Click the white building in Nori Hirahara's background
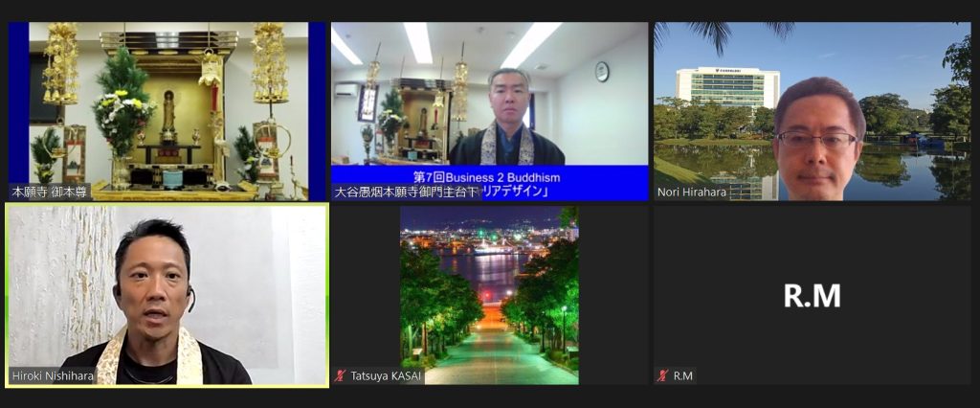Viewport: 980px width, 408px height. (x=727, y=86)
